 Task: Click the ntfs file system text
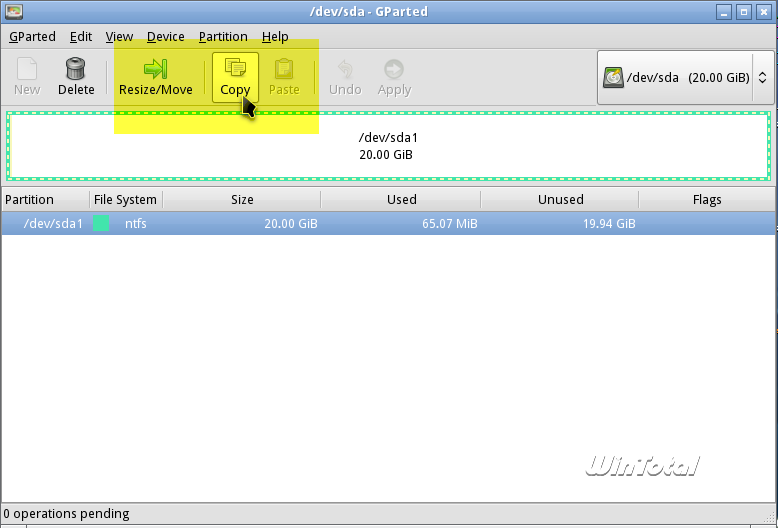[x=135, y=223]
